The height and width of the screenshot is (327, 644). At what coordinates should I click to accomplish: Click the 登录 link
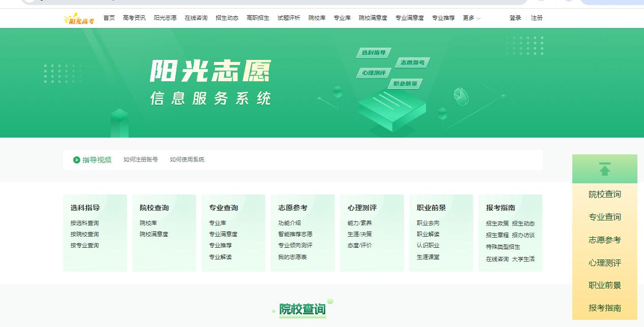515,18
